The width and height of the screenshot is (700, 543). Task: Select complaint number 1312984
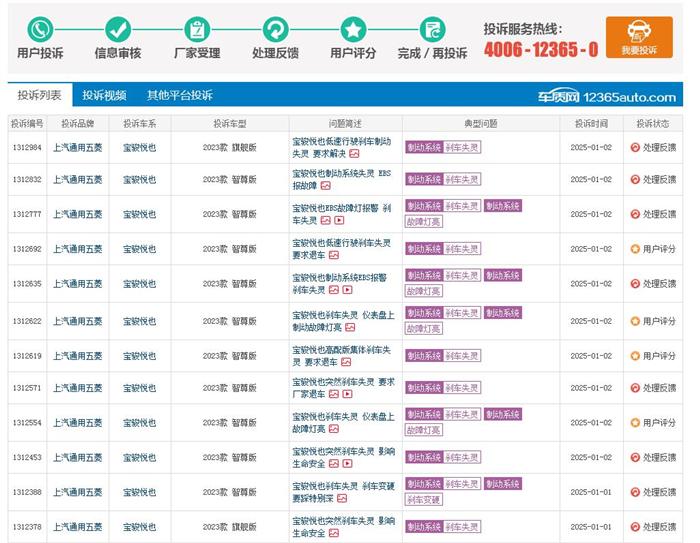pyautogui.click(x=27, y=147)
